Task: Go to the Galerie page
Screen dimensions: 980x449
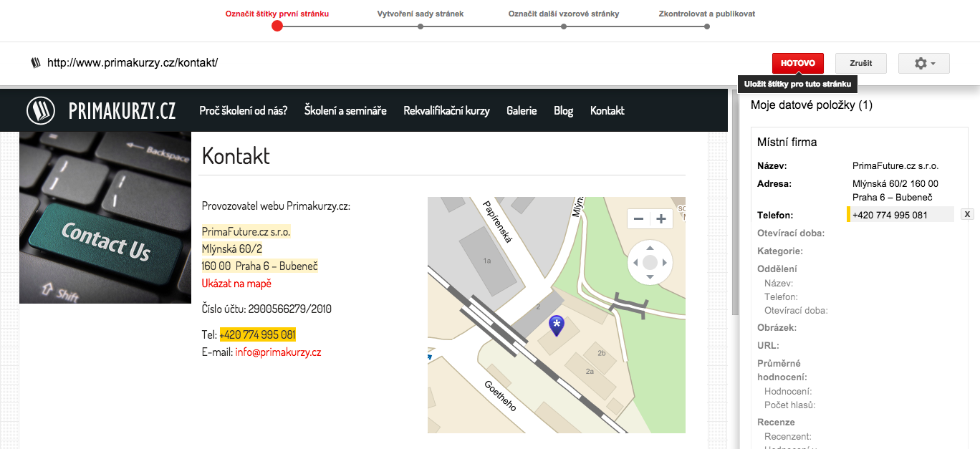Action: (x=522, y=110)
